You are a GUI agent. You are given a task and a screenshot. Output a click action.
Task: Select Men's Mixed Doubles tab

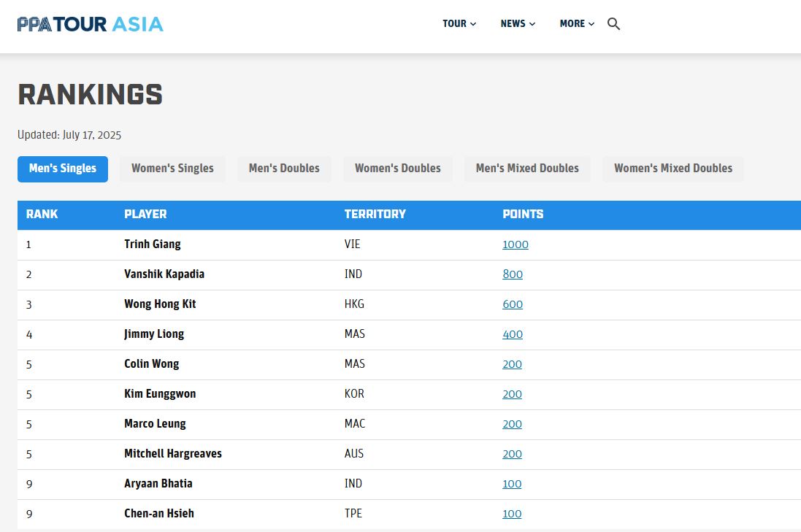tap(527, 169)
